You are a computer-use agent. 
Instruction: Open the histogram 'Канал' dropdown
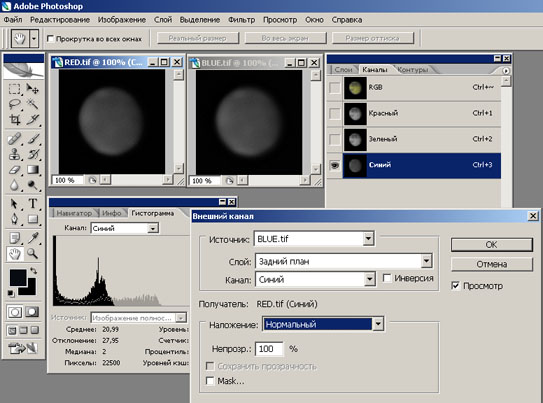[x=152, y=228]
